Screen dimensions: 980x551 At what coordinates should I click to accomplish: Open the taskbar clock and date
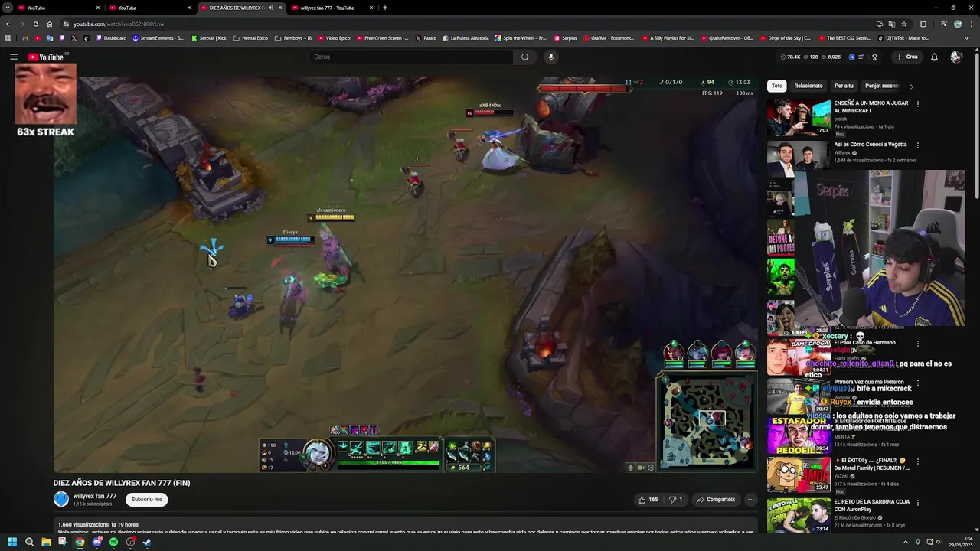click(x=960, y=542)
